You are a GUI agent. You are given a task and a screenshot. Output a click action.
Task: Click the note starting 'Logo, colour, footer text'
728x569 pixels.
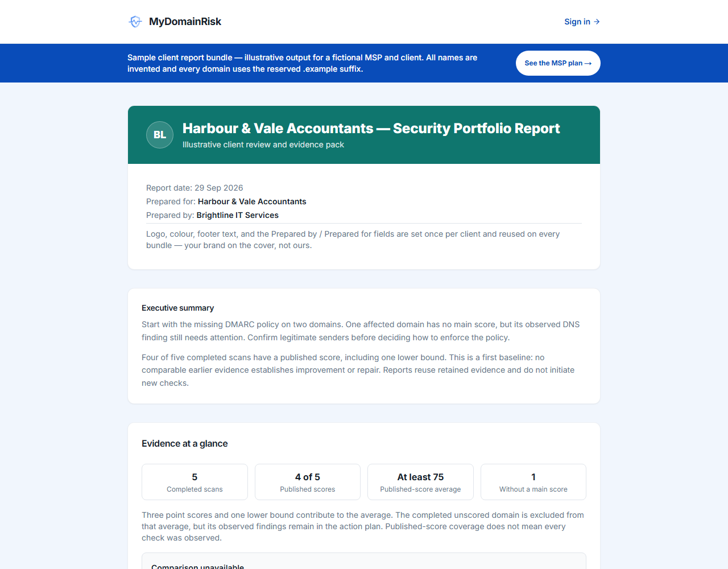(353, 240)
